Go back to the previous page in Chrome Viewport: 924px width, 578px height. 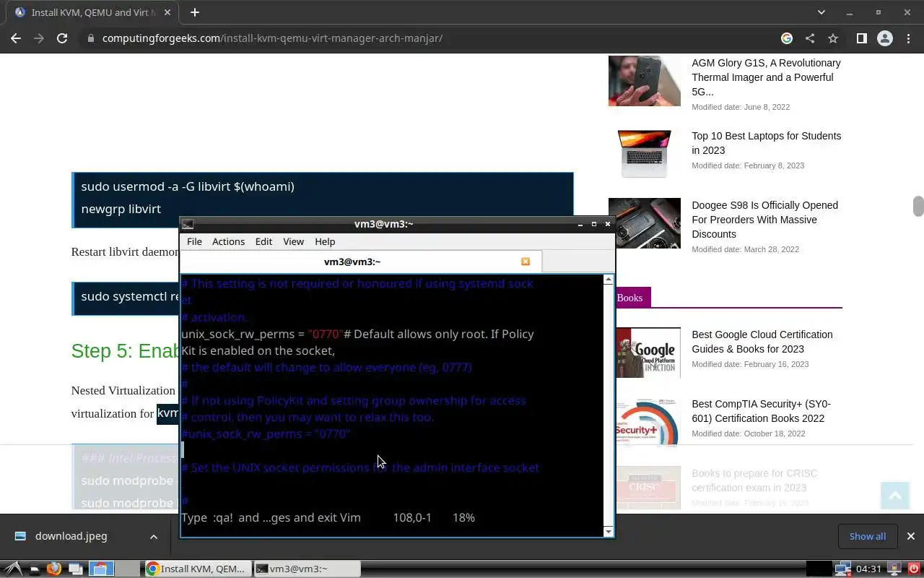click(16, 38)
